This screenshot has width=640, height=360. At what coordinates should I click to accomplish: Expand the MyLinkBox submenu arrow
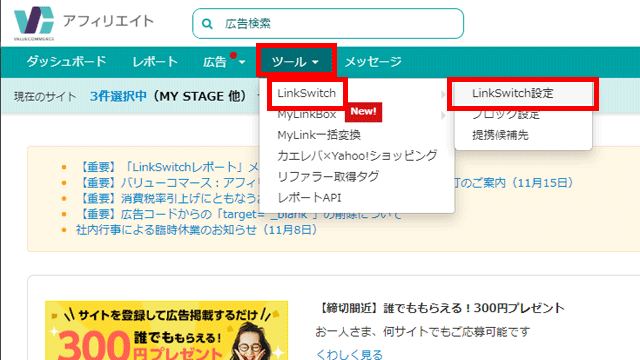point(443,116)
